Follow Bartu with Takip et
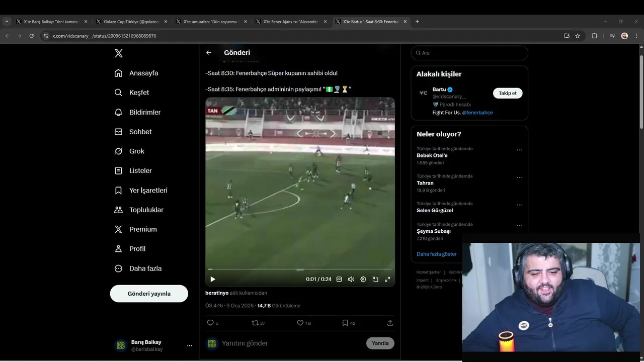Image resolution: width=644 pixels, height=362 pixels. [508, 93]
